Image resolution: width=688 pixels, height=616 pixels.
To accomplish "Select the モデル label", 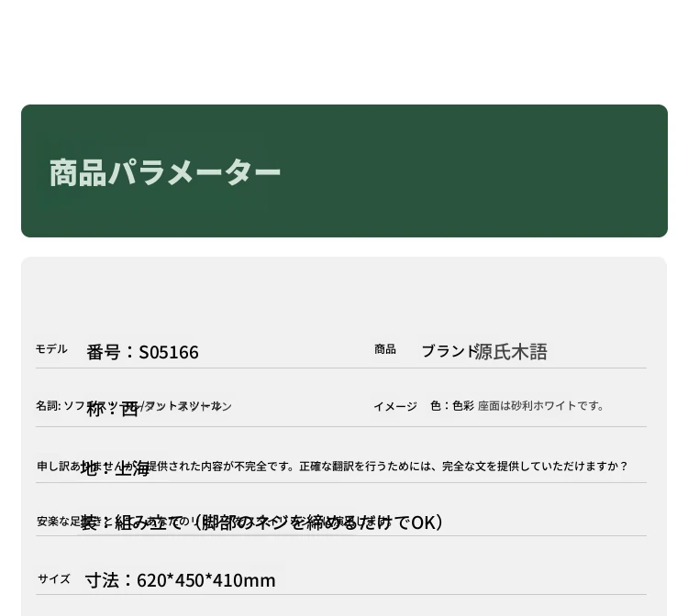I will tap(51, 349).
